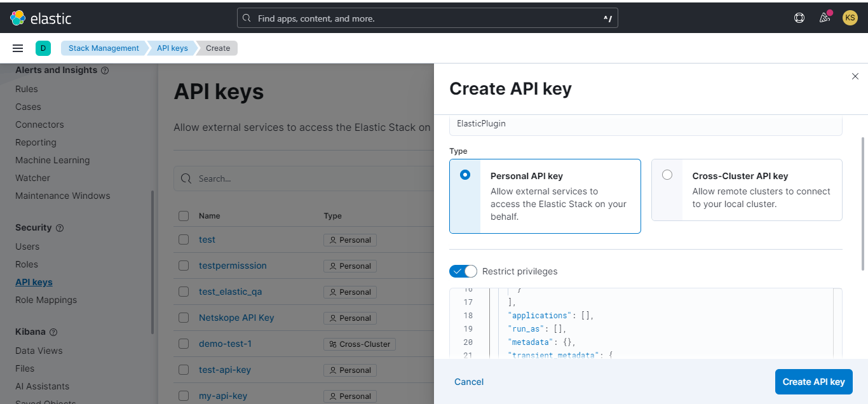Check the box for the test row

pos(184,239)
